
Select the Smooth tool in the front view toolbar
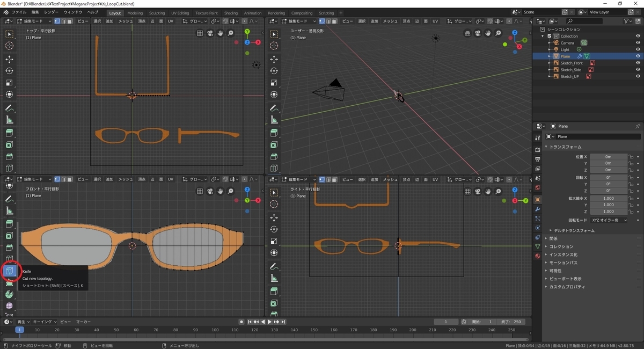[x=9, y=306]
